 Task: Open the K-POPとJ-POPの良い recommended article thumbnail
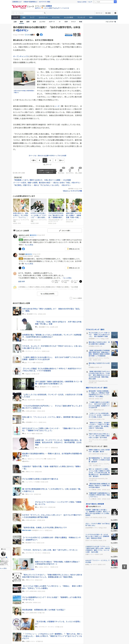pyautogui.click(x=39, y=205)
